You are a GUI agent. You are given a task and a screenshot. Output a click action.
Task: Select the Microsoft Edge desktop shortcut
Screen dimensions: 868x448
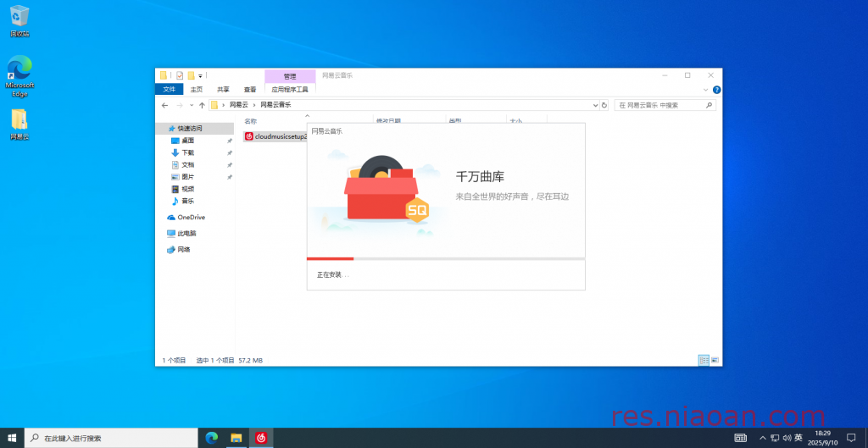click(x=19, y=76)
